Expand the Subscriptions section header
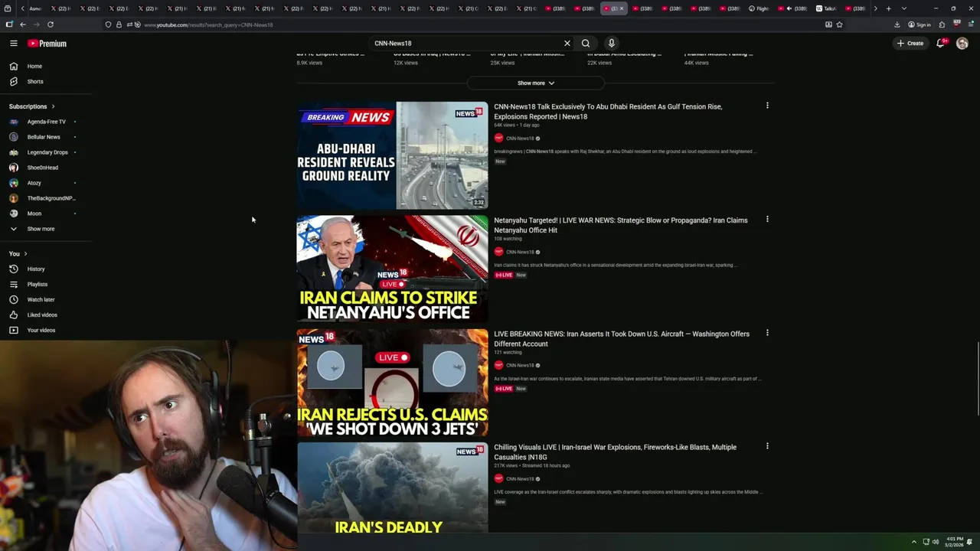The width and height of the screenshot is (980, 551). point(31,106)
